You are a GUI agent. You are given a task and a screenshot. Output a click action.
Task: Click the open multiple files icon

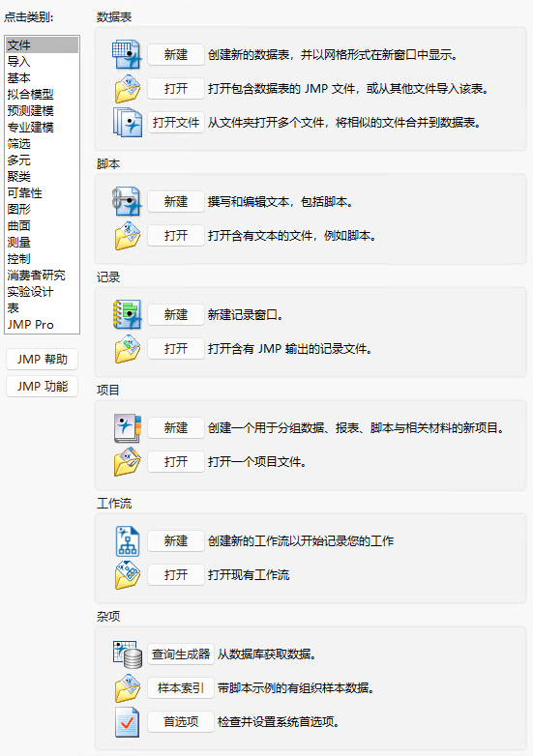pyautogui.click(x=128, y=123)
